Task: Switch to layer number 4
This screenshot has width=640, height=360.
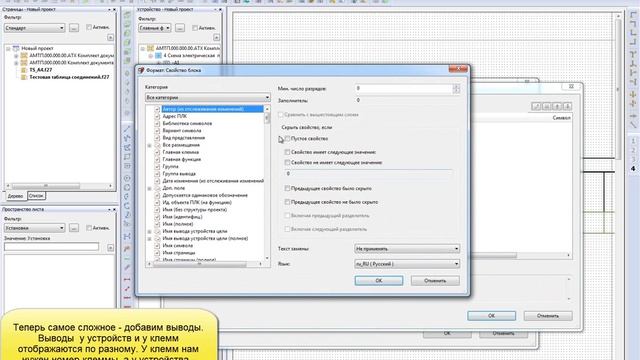Action: 633,168
